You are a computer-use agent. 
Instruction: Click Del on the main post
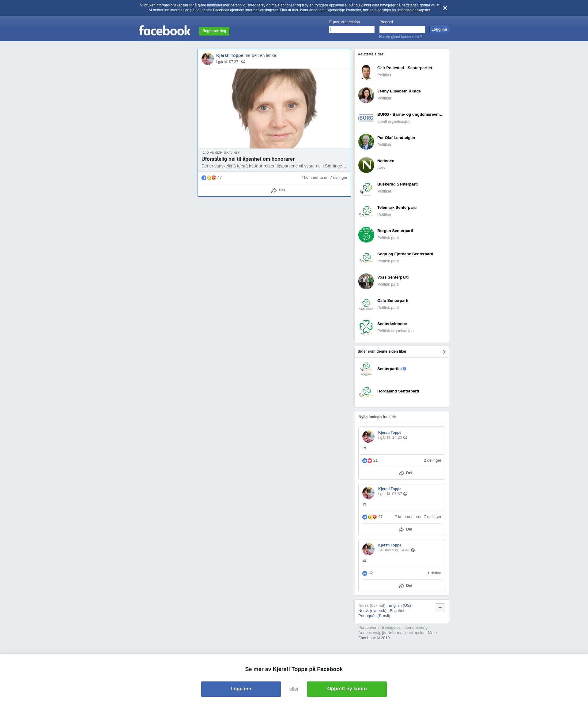coord(278,190)
